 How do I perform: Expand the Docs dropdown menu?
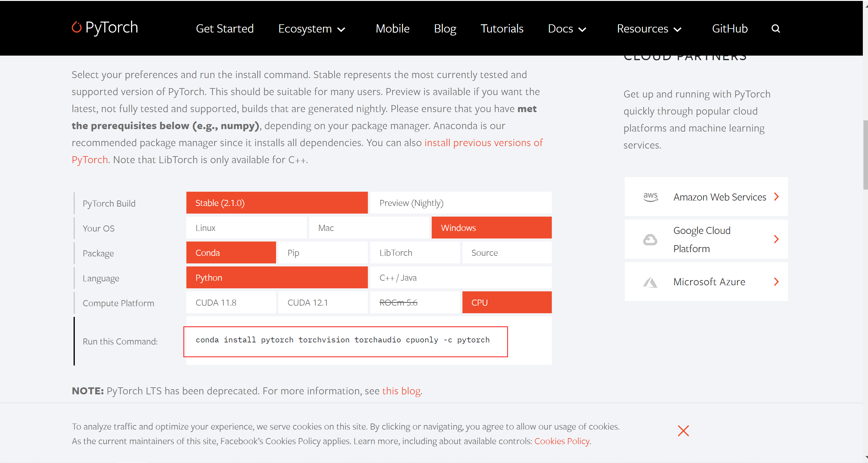click(567, 29)
